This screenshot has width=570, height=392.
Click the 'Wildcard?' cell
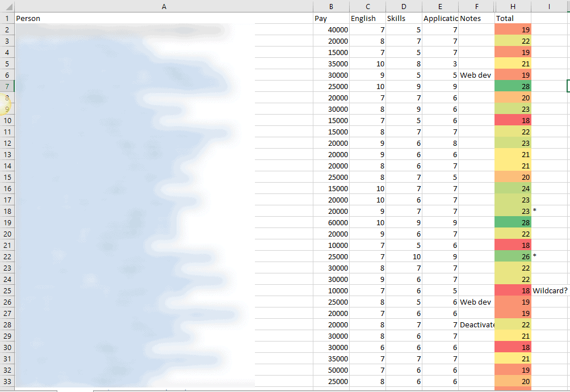[x=550, y=290]
